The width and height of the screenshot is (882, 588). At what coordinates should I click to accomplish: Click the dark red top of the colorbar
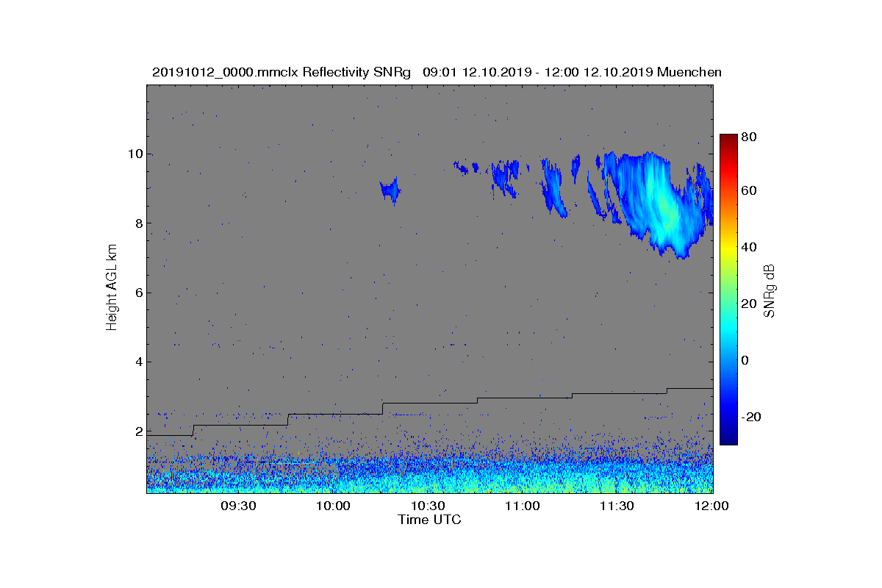728,140
